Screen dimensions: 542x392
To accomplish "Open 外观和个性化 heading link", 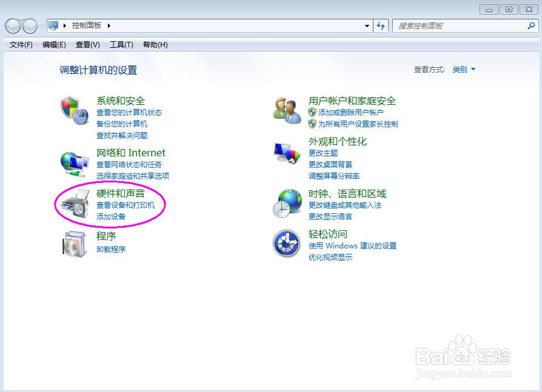I will click(338, 141).
